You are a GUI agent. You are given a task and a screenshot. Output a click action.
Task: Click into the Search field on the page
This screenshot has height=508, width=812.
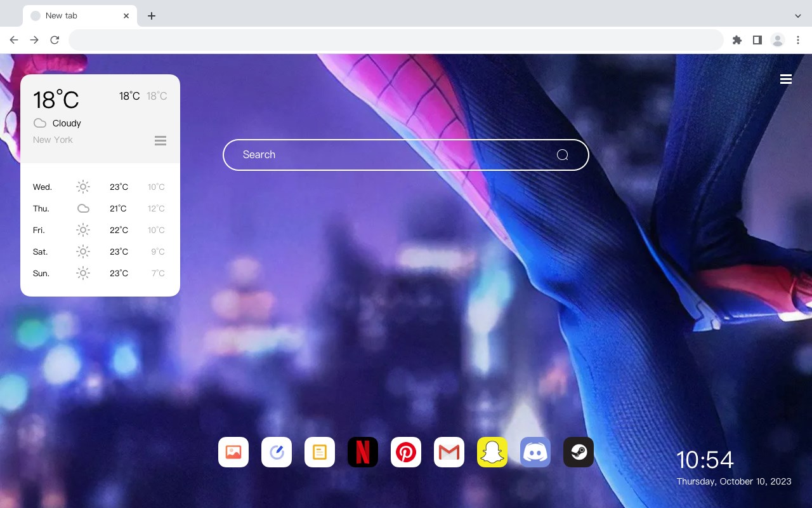pos(406,155)
